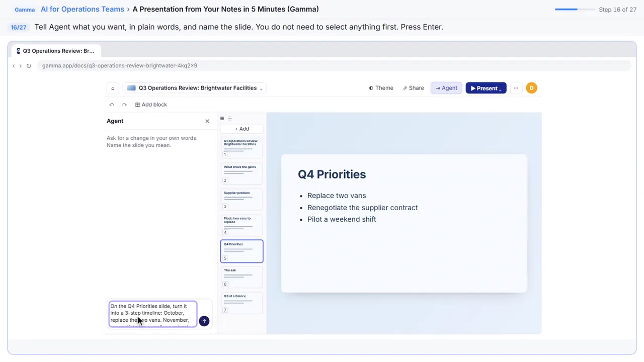Go forward using browser forward arrow
Viewport: 644px width, 362px height.
click(x=20, y=66)
